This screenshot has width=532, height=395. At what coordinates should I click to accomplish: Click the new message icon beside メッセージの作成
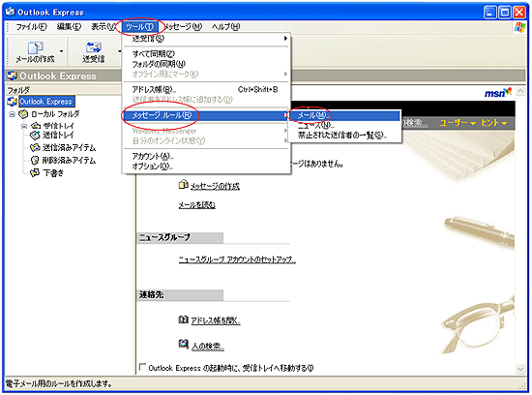pyautogui.click(x=183, y=184)
